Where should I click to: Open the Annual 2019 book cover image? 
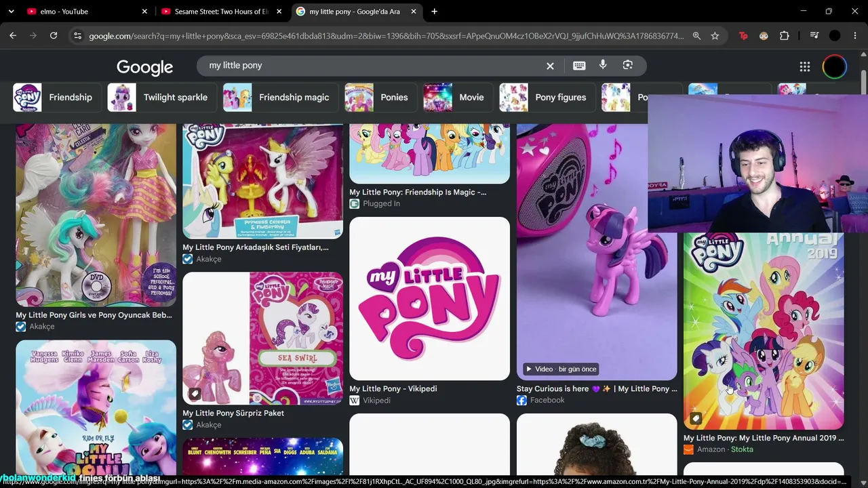coord(764,331)
